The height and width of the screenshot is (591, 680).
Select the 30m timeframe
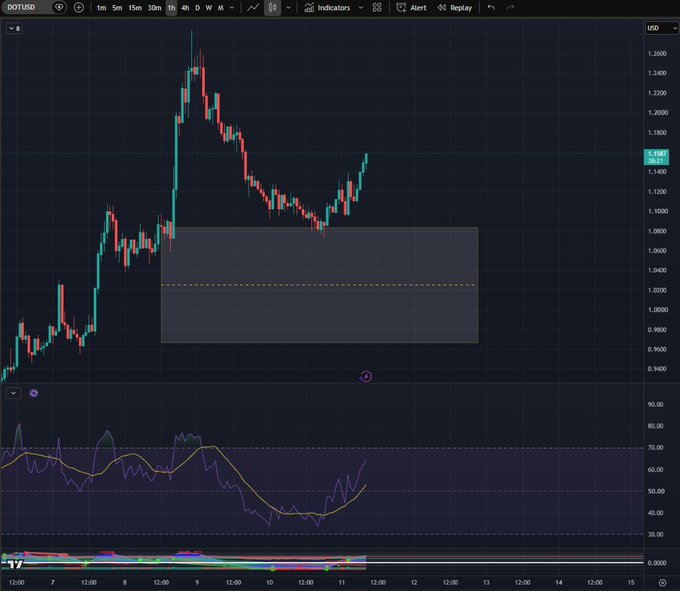[x=154, y=8]
